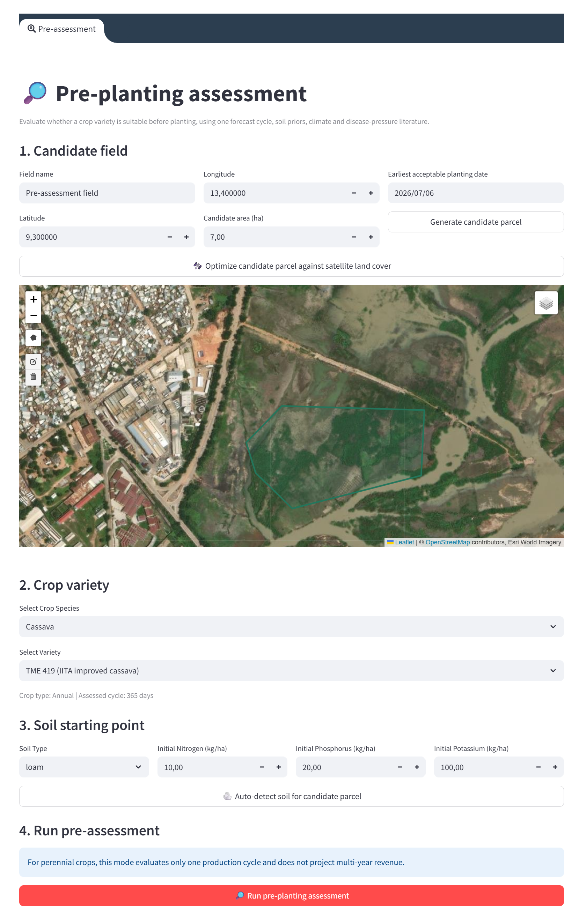Decrease the Longitude value
This screenshot has height=924, width=579.
pyautogui.click(x=354, y=193)
